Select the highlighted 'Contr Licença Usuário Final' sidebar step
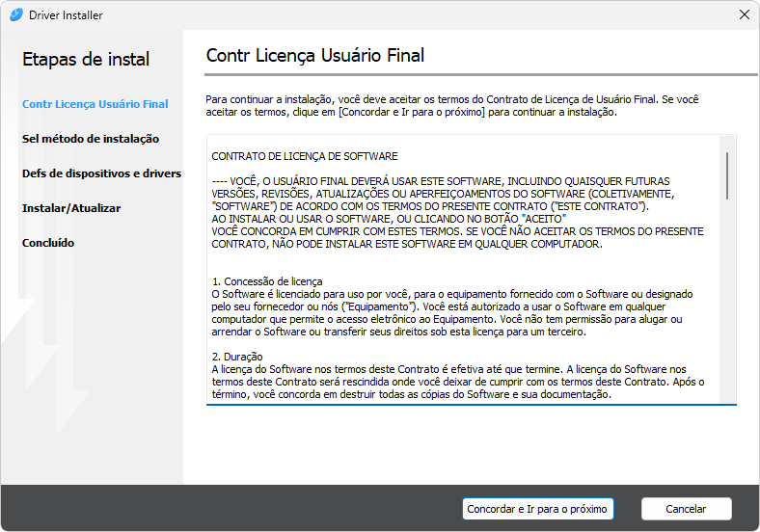The image size is (760, 532). (95, 104)
